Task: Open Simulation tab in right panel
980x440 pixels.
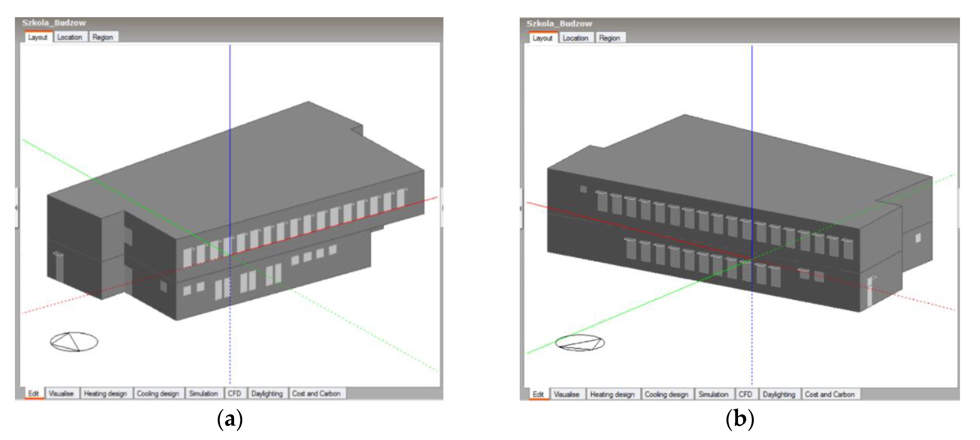Action: click(713, 394)
